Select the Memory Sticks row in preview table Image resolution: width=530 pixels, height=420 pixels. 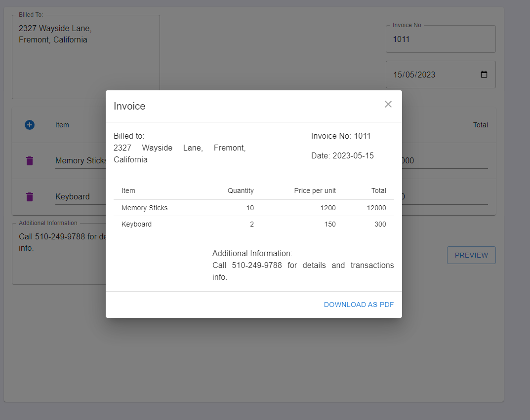(253, 208)
